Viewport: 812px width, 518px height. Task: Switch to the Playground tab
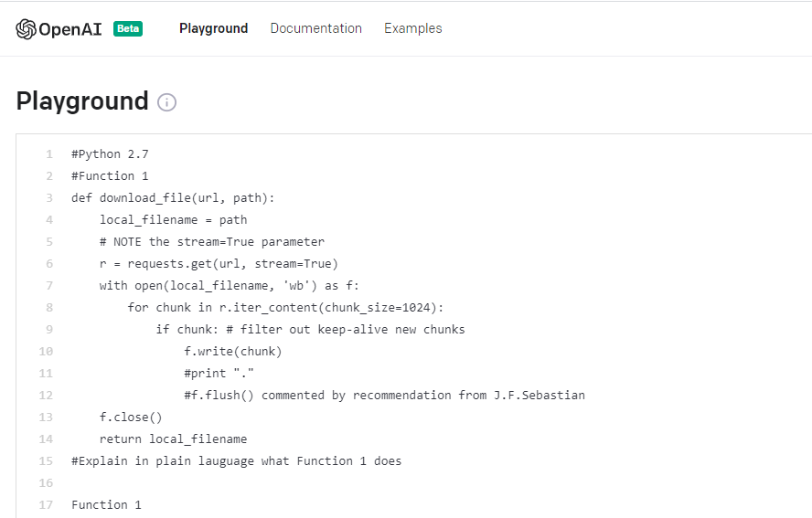pos(213,28)
